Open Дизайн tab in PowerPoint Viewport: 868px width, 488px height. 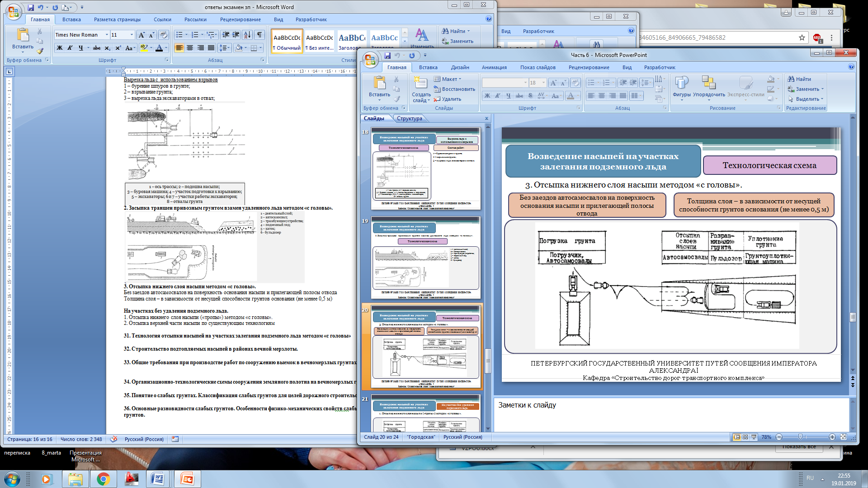[x=460, y=67]
